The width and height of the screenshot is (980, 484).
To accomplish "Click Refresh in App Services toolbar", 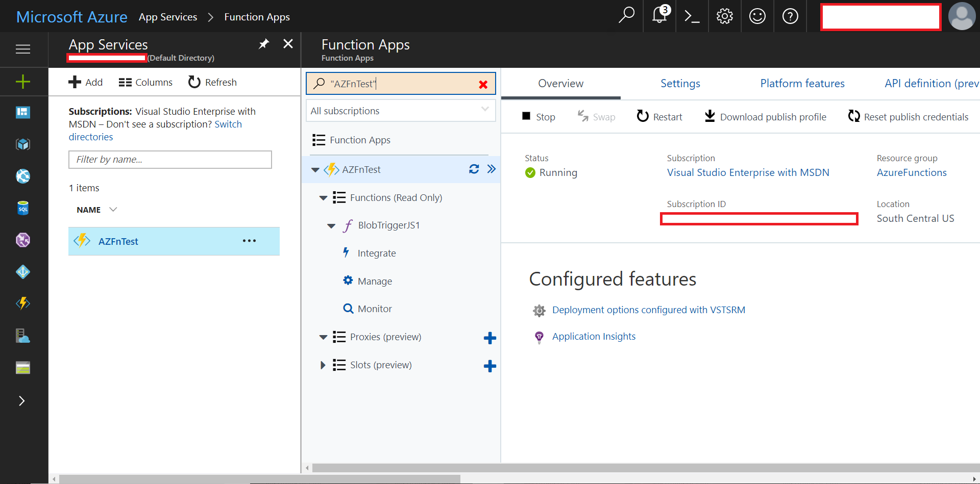I will pyautogui.click(x=213, y=82).
